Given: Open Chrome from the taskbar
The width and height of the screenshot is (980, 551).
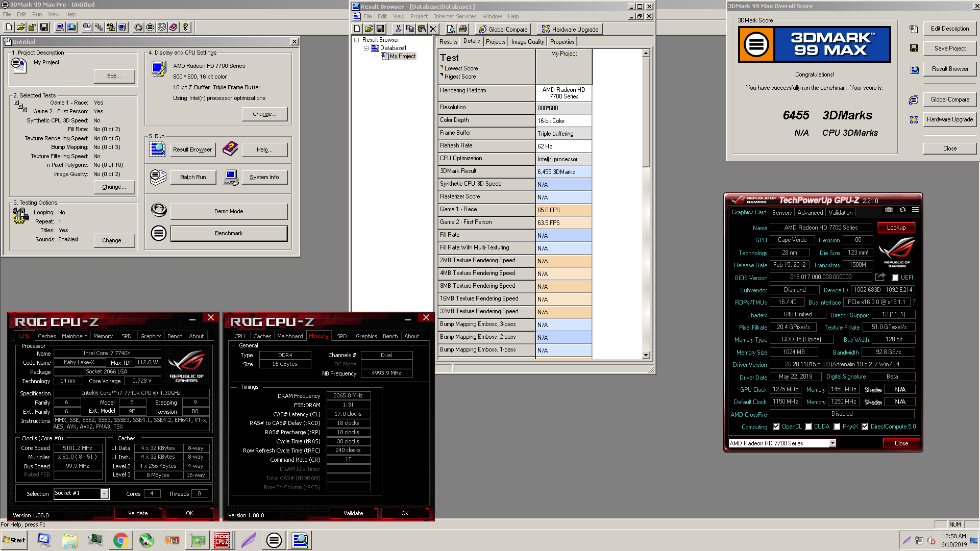Looking at the screenshot, I should point(120,540).
